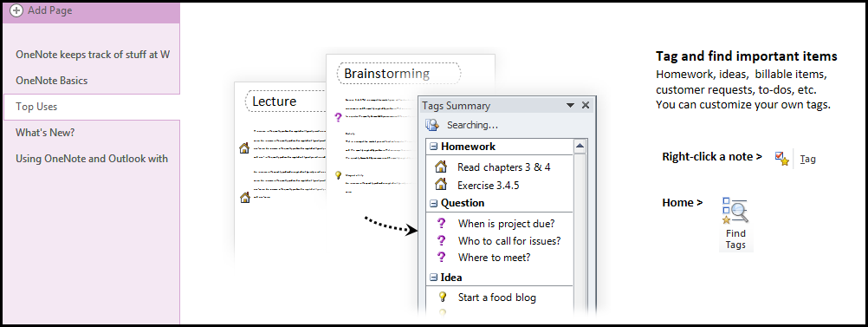868x327 pixels.
Task: Click house icon beside Read chapters 3 & 4
Action: pos(441,167)
